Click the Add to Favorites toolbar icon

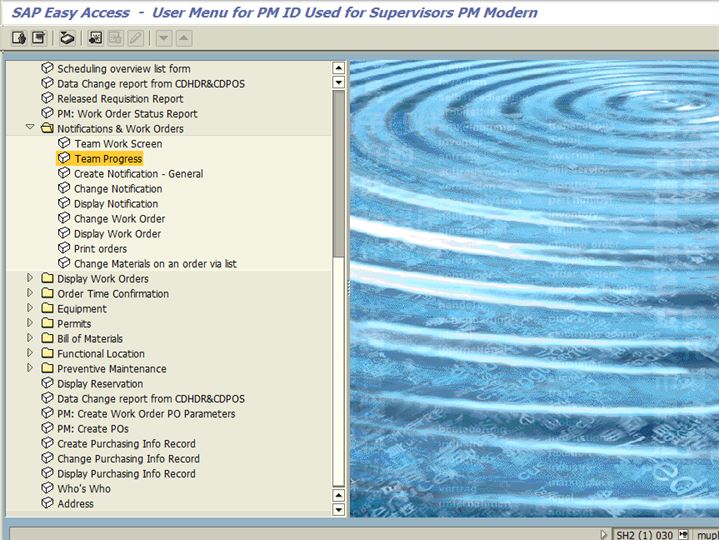pos(95,38)
